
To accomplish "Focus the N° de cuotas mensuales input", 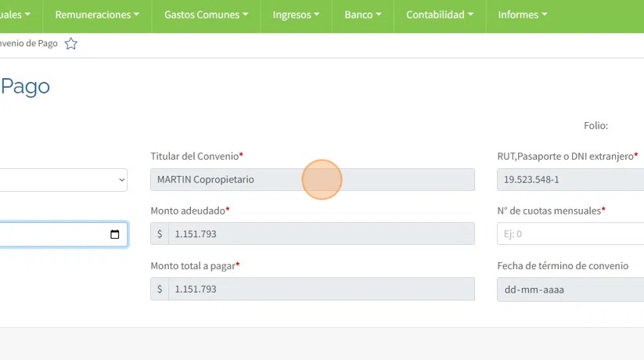I will click(570, 234).
